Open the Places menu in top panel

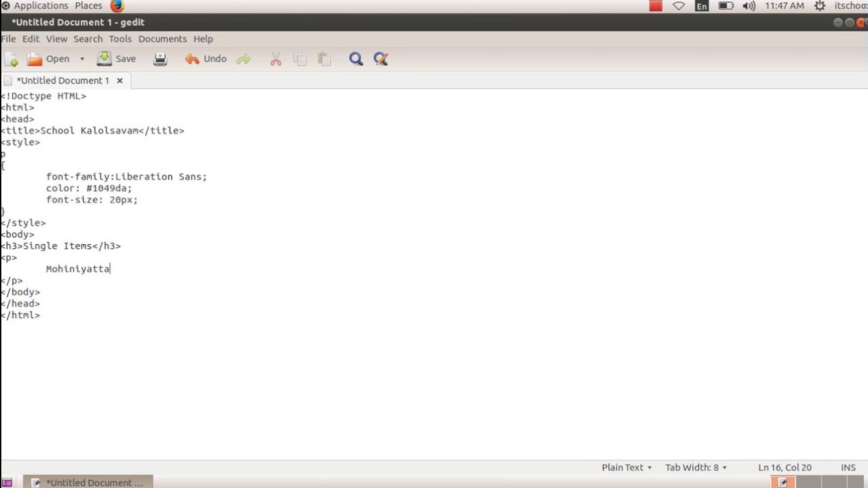(88, 5)
